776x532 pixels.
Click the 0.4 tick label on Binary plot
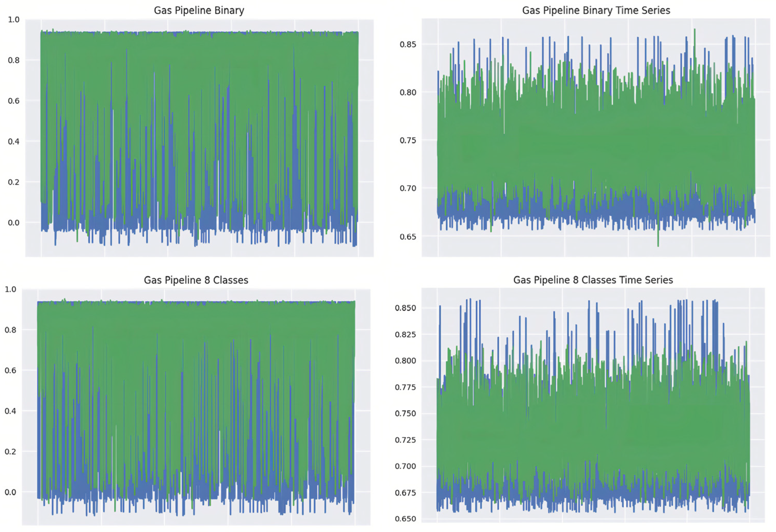pos(14,142)
